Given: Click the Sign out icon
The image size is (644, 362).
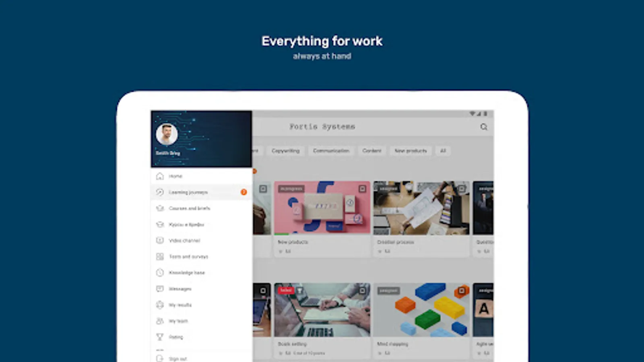Looking at the screenshot, I should coord(160,358).
